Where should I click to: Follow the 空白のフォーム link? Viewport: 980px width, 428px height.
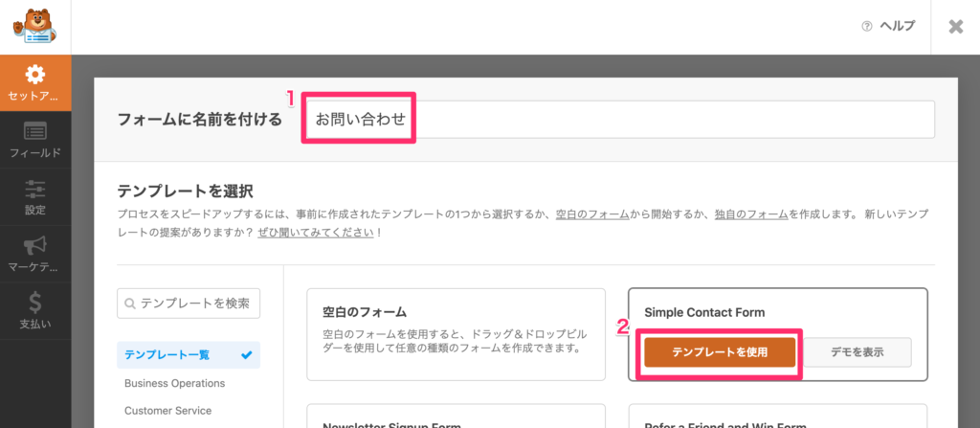(x=592, y=214)
